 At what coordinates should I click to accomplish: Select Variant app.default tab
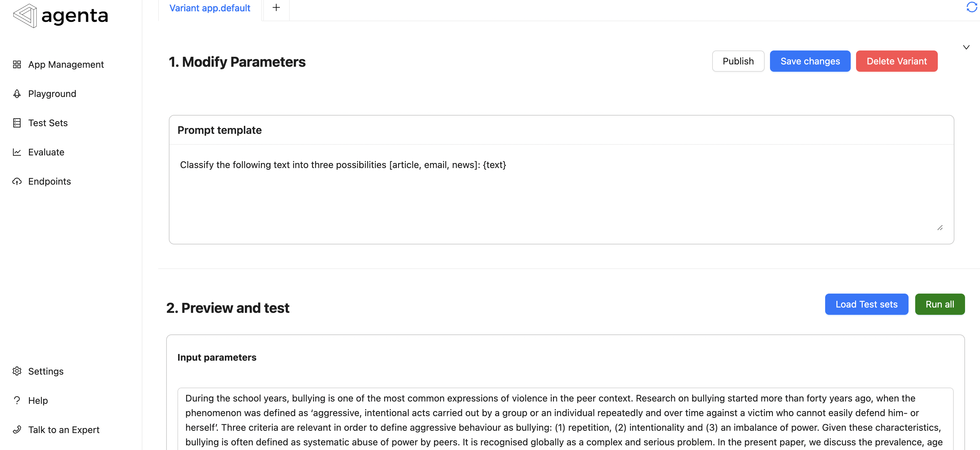click(210, 7)
